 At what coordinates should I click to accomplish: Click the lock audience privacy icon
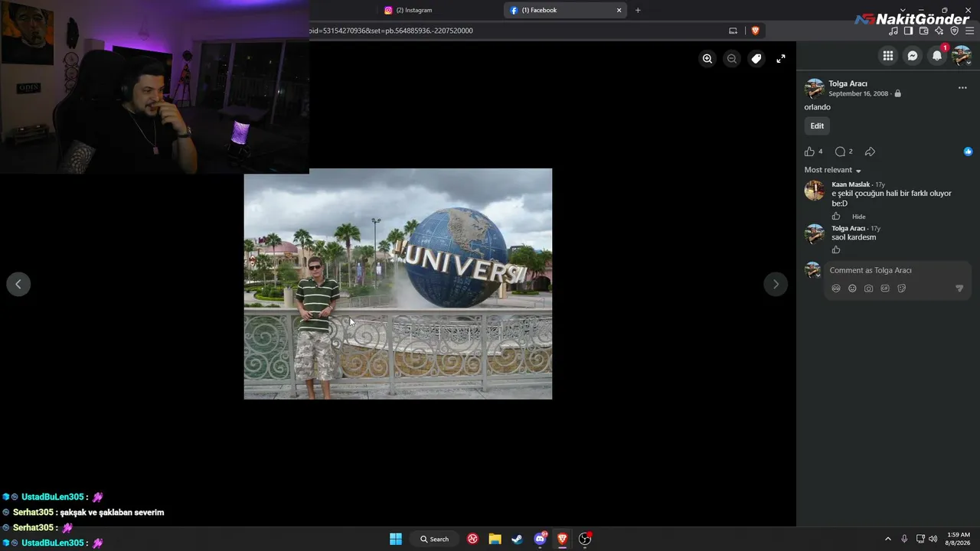(898, 94)
